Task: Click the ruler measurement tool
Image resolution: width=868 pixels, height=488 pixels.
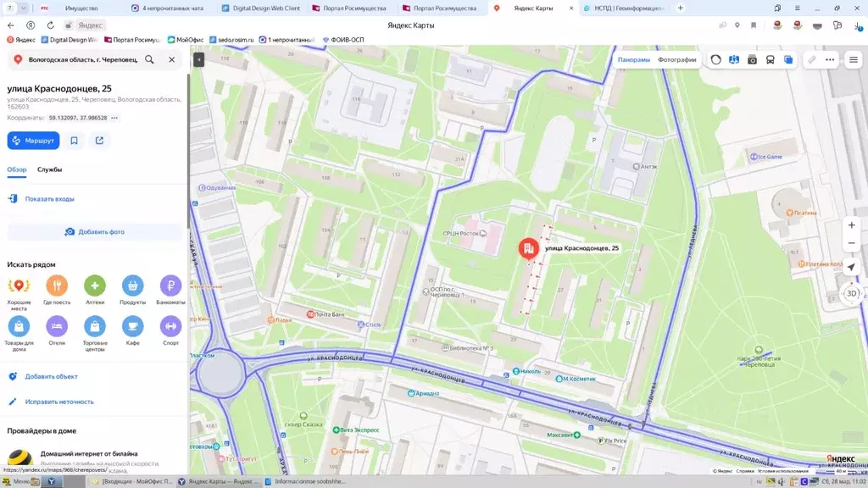Action: [811, 60]
